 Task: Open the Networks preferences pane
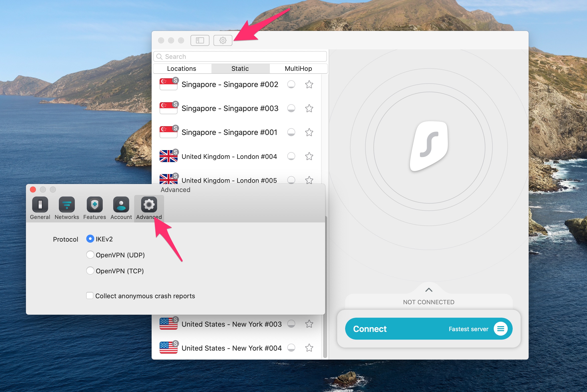[x=67, y=208]
